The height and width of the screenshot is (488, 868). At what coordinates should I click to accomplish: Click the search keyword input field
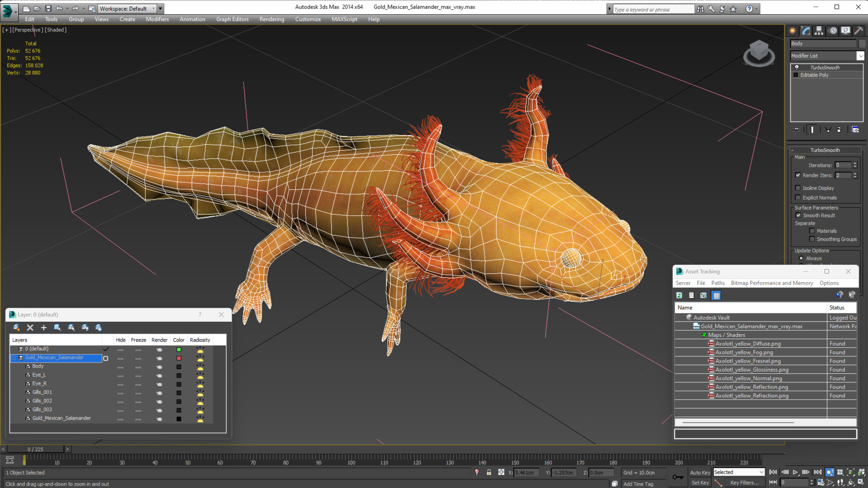point(654,9)
